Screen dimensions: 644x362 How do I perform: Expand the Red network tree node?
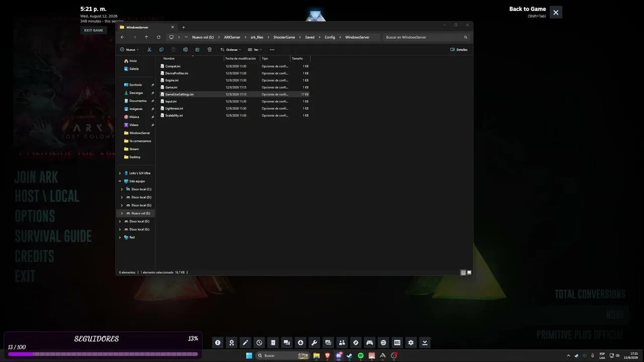pos(120,237)
